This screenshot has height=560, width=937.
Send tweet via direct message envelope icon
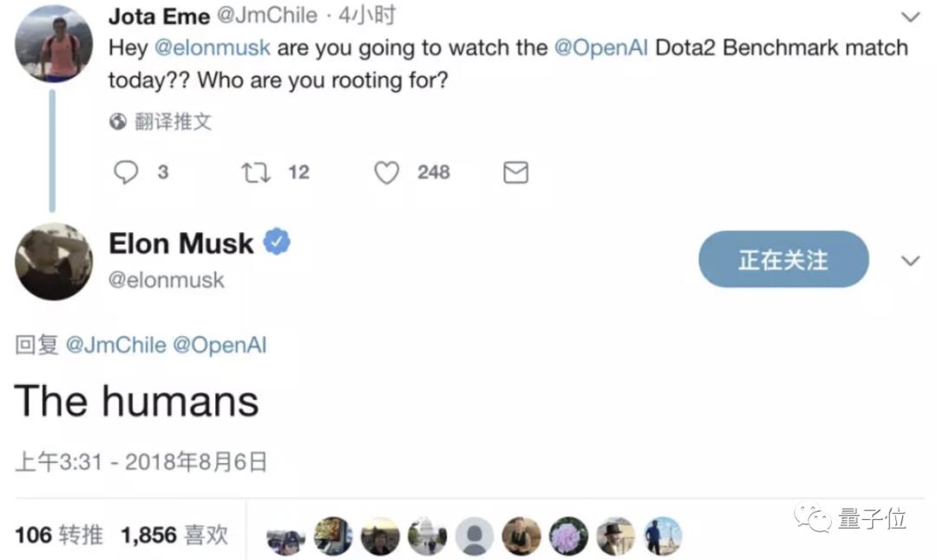(515, 173)
